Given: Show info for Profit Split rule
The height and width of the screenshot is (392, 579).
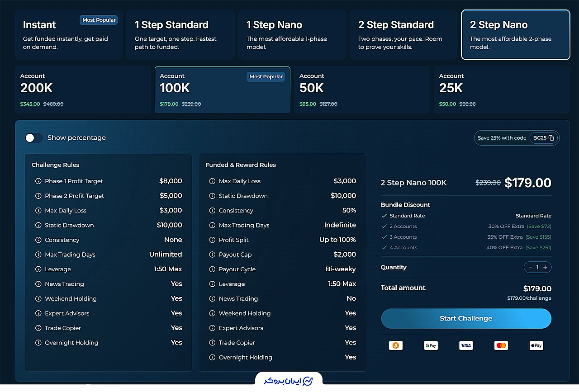Looking at the screenshot, I should pyautogui.click(x=212, y=240).
